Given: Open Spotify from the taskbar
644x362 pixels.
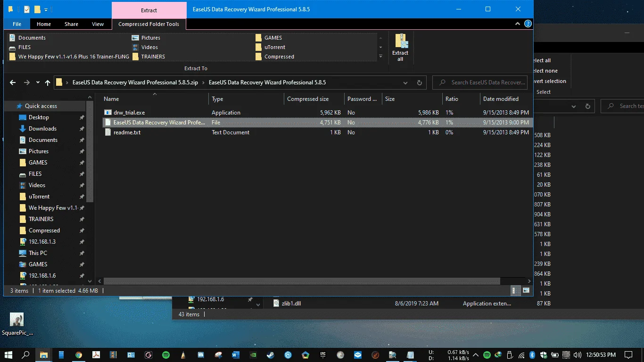Looking at the screenshot, I should pyautogui.click(x=165, y=354).
